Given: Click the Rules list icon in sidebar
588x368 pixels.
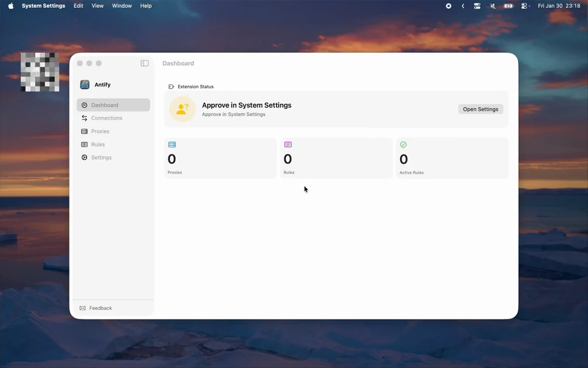Looking at the screenshot, I should pos(85,144).
